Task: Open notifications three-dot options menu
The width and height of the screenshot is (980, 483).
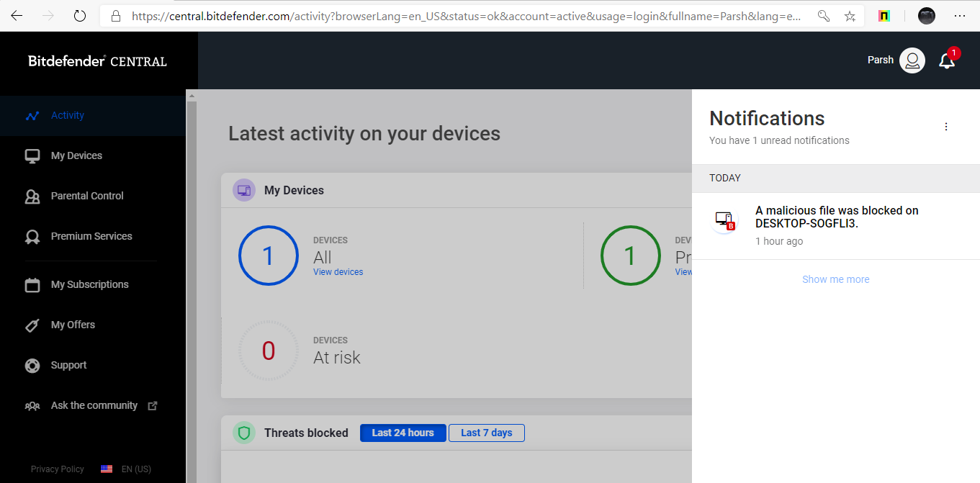Action: tap(946, 127)
